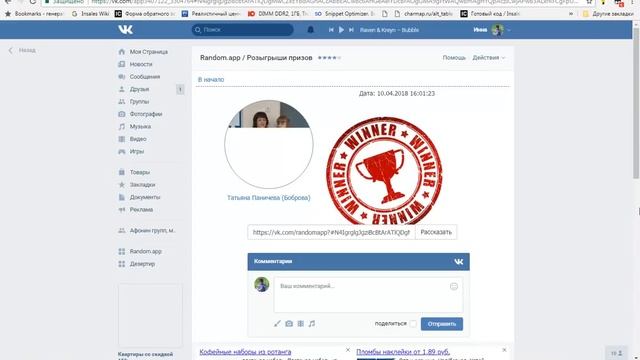Screen dimensions: 640x360
Task: Open the Snippet Optimizer bookmark
Action: pos(344,13)
